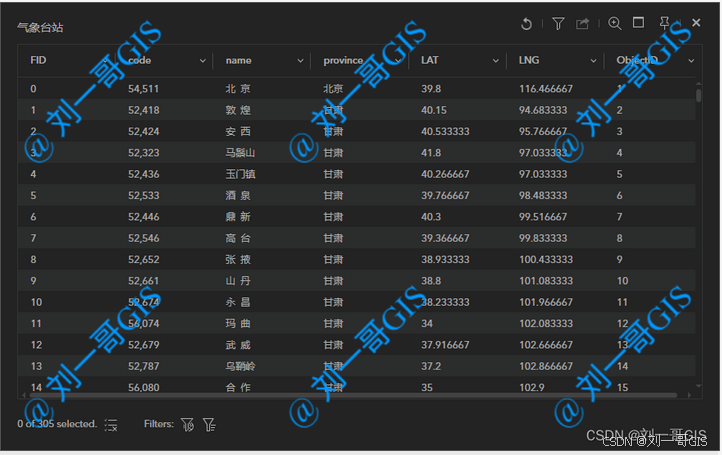Click name cell 山 丹
This screenshot has width=722, height=455.
point(238,281)
